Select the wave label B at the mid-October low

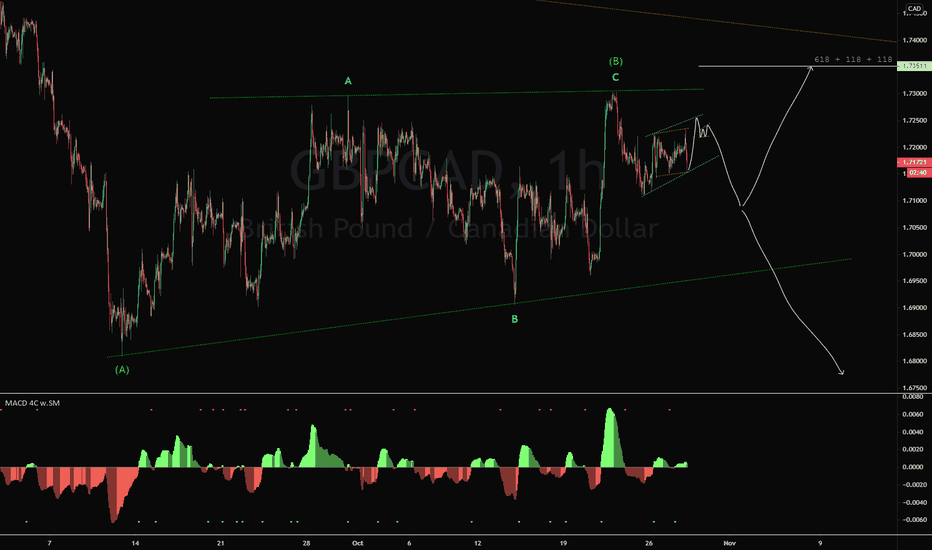point(515,319)
